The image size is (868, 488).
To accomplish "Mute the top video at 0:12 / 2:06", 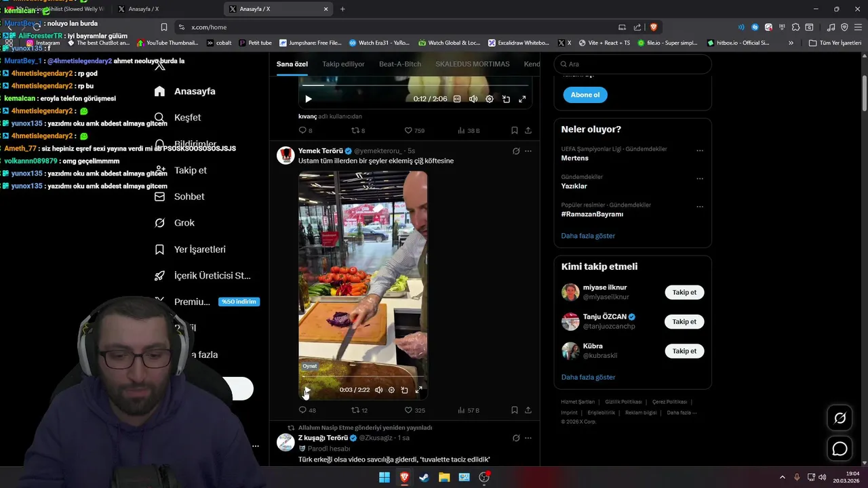I will [x=473, y=99].
